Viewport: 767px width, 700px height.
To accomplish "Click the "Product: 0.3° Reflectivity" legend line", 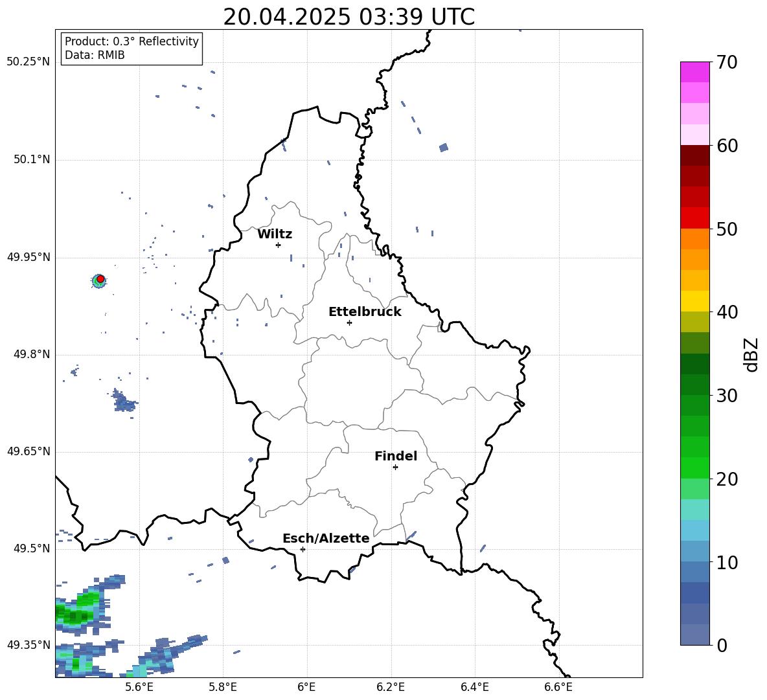I will point(132,41).
